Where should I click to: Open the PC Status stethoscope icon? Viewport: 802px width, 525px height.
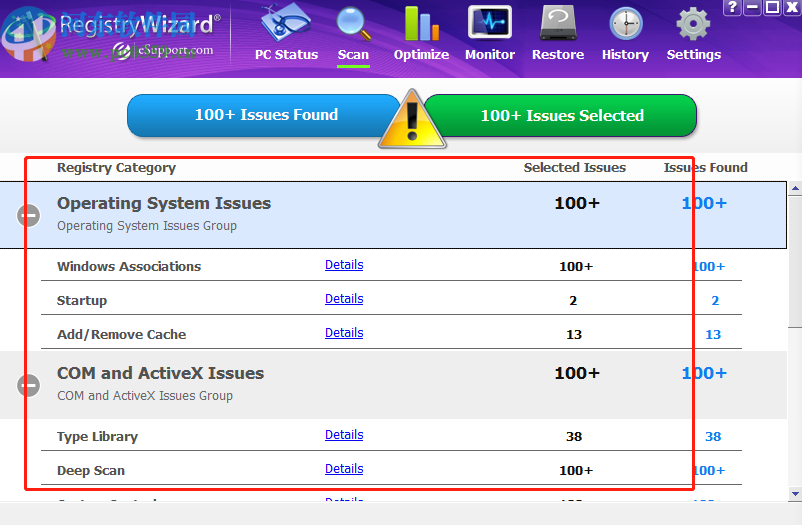286,24
